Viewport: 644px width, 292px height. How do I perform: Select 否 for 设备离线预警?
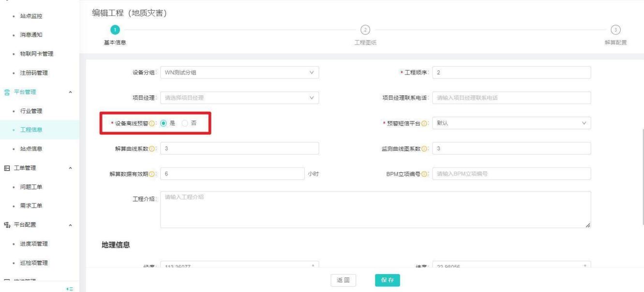coord(185,123)
